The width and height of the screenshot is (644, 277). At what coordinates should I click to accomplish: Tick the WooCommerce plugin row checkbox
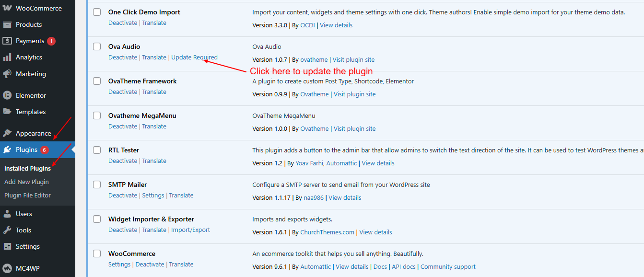pos(97,254)
